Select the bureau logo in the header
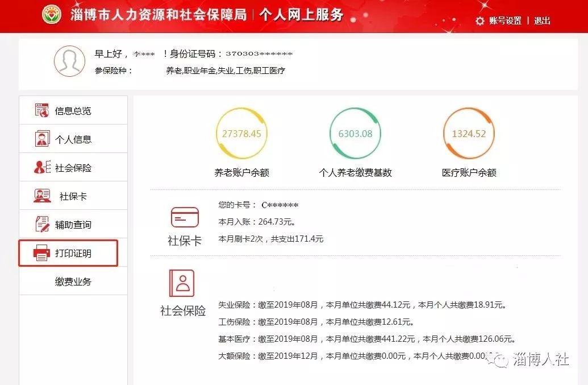Screen dimensions: 588x385 tap(51, 14)
